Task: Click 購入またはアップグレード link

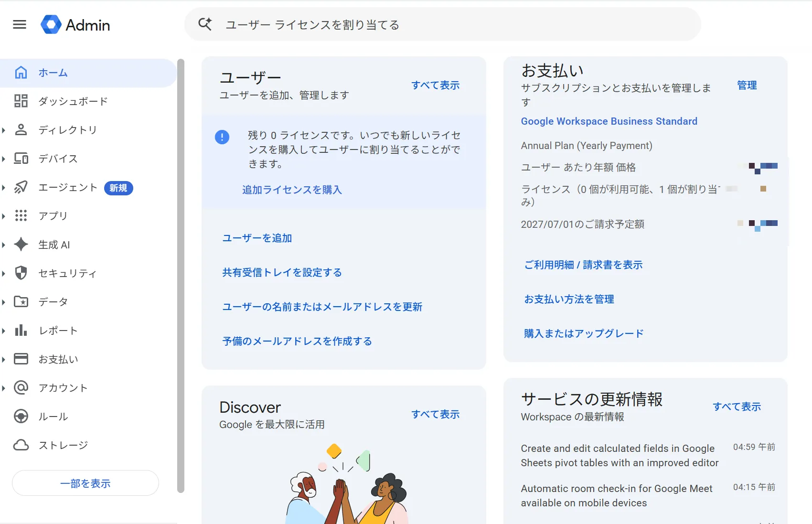Action: point(584,333)
